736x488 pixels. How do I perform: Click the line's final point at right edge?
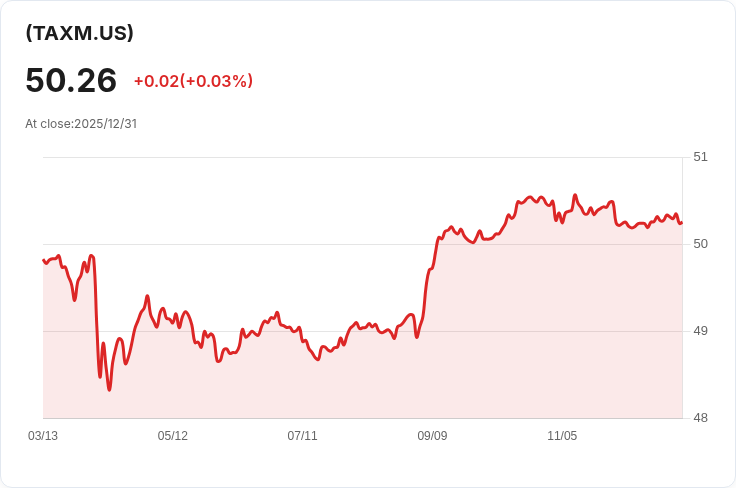(x=681, y=223)
